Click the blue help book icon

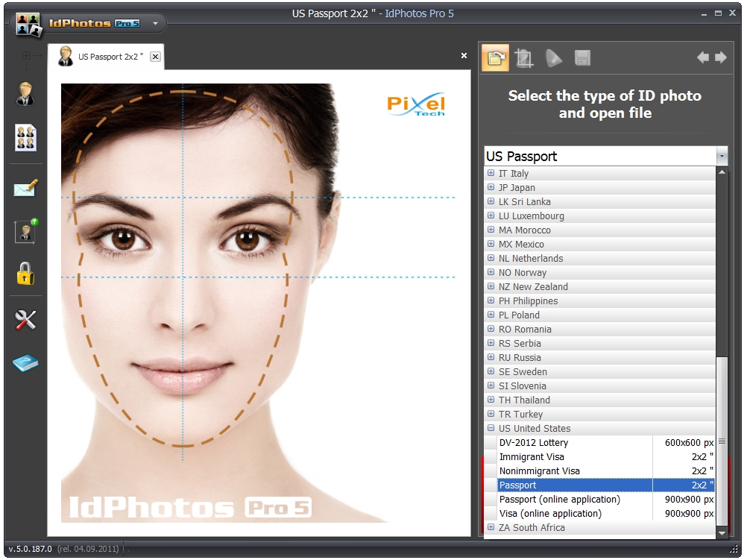(x=25, y=364)
